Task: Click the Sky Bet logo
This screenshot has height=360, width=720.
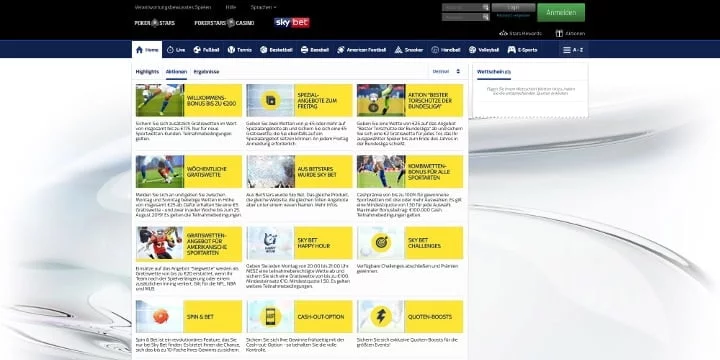Action: [292, 22]
